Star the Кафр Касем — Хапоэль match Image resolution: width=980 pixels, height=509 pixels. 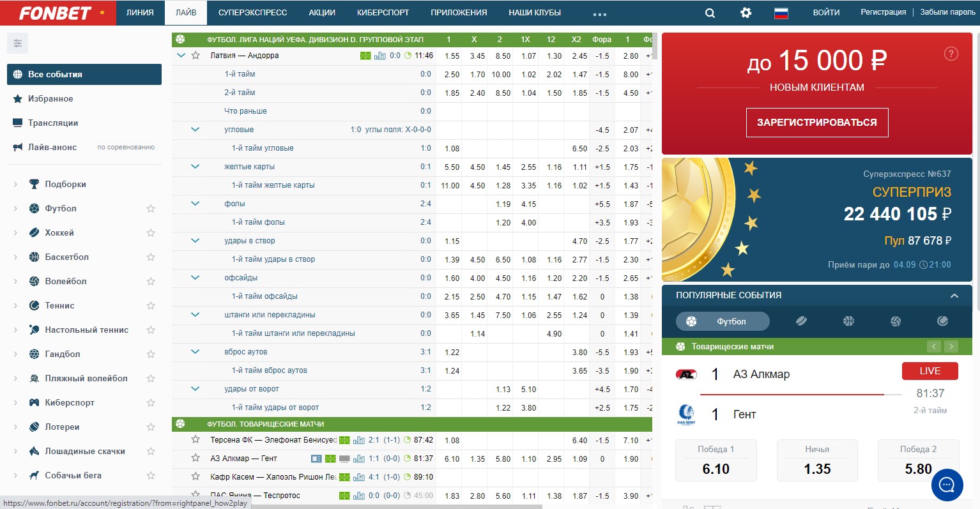tap(196, 476)
